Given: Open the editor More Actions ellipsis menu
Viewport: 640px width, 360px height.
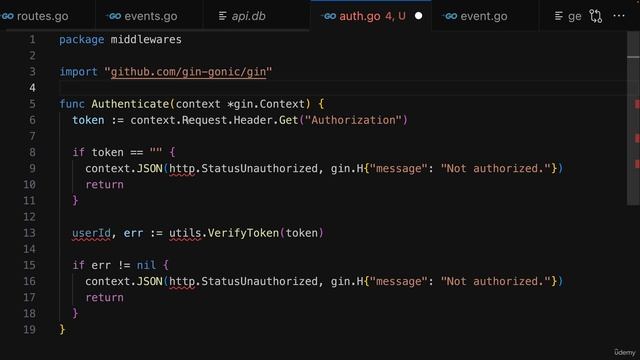Looking at the screenshot, I should tap(619, 16).
